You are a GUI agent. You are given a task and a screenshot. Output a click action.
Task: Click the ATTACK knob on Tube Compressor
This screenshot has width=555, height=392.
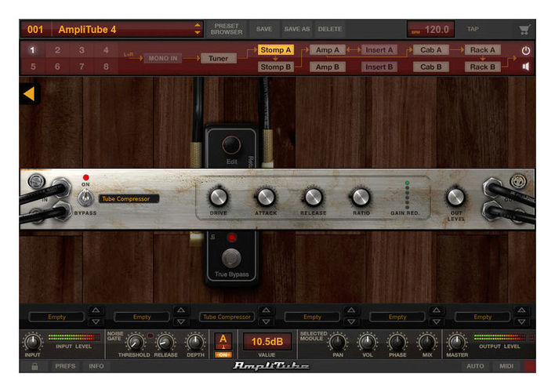pos(266,197)
